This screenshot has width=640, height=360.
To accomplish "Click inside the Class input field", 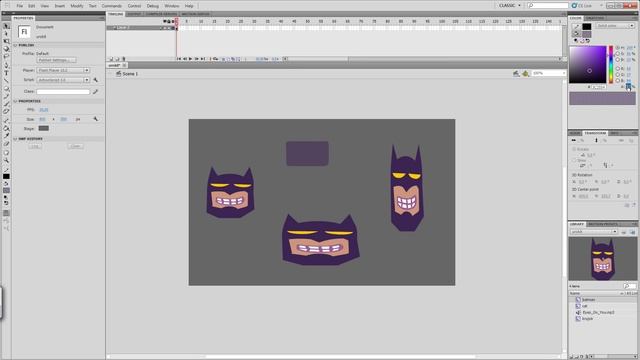I will [x=63, y=91].
